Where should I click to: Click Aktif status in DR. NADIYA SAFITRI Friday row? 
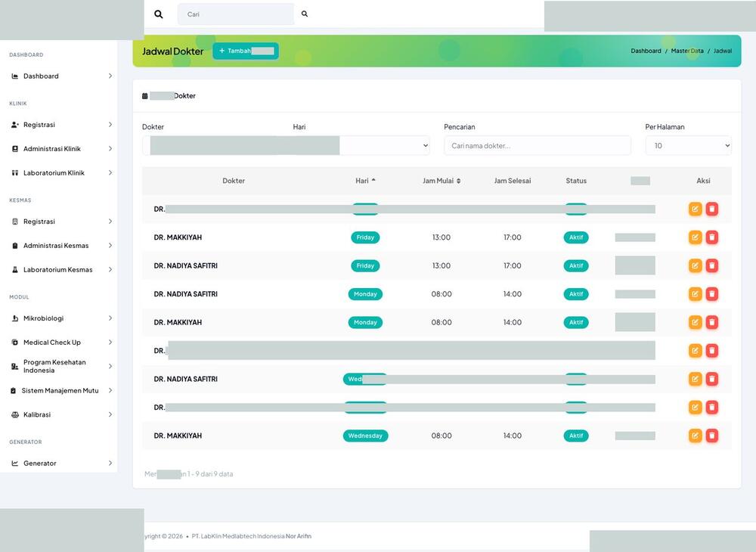point(575,265)
